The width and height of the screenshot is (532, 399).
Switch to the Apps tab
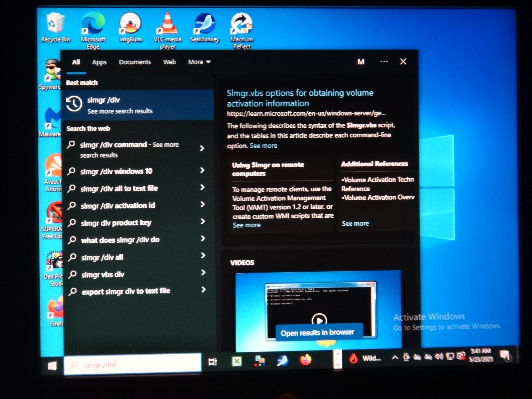click(99, 62)
